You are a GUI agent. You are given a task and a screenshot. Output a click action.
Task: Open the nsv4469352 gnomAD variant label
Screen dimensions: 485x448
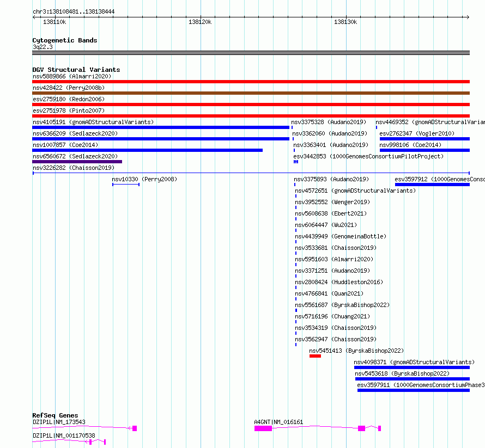[431, 122]
